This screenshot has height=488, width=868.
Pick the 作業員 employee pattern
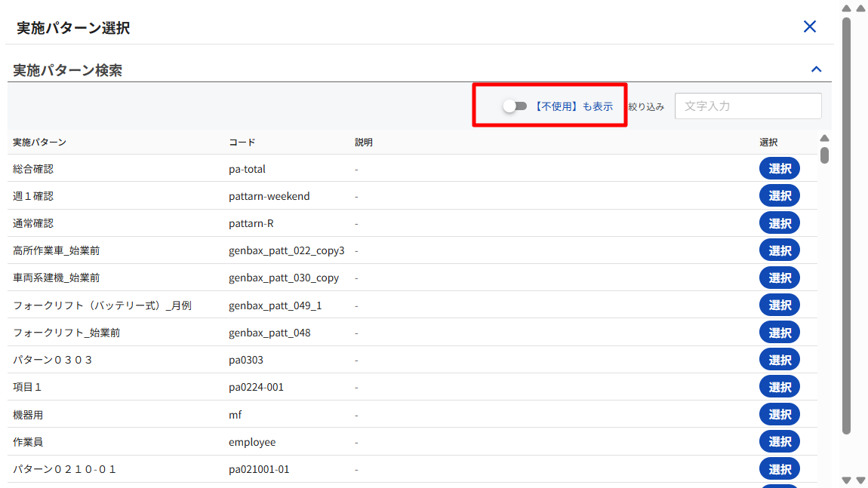tap(779, 441)
